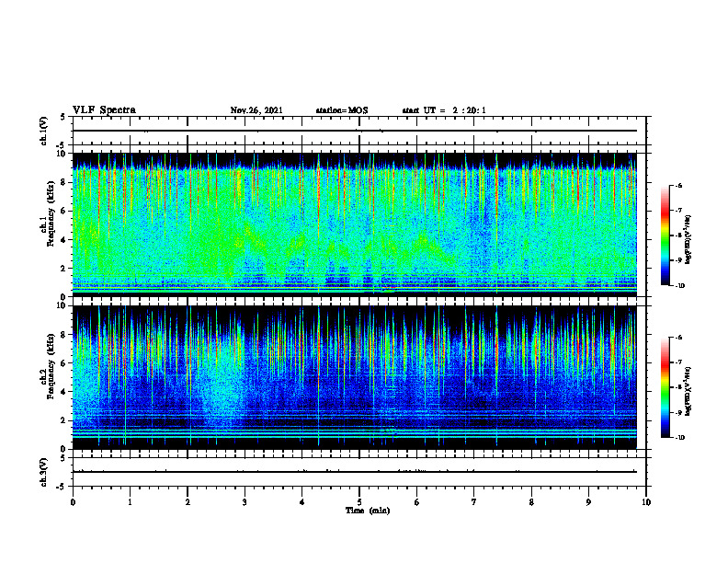Click inside the ch.1 spectrogram panel
The height and width of the screenshot is (563, 728).
[355, 224]
